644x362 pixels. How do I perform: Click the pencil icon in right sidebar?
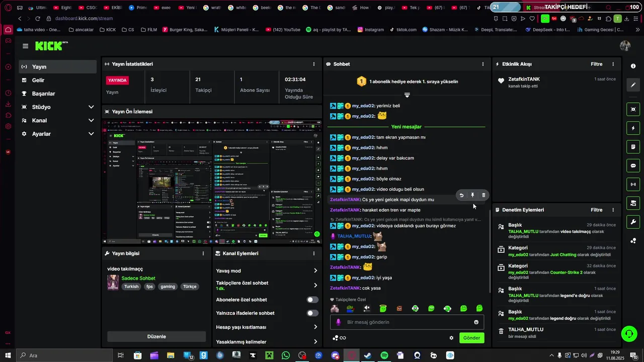click(633, 85)
